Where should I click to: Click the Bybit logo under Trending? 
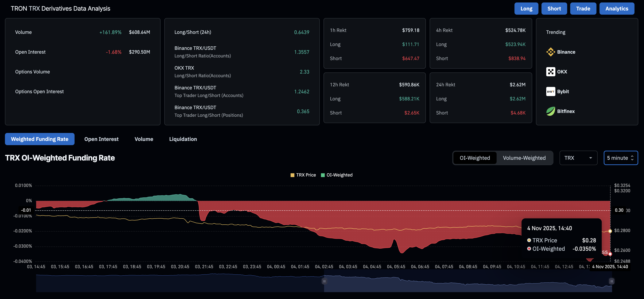(551, 91)
